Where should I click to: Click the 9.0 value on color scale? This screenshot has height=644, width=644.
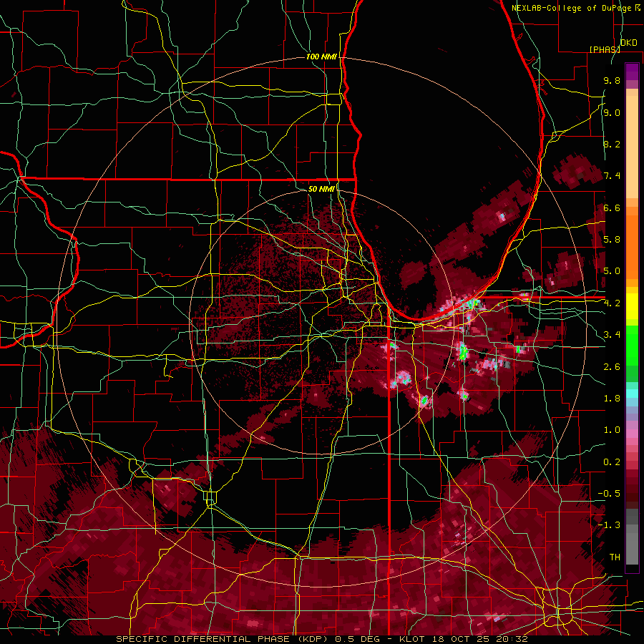pyautogui.click(x=612, y=112)
